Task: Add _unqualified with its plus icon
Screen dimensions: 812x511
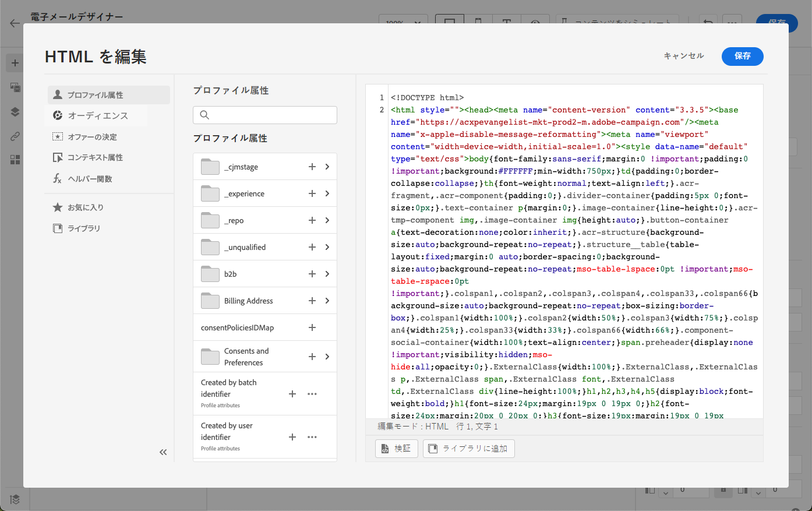Action: [312, 247]
